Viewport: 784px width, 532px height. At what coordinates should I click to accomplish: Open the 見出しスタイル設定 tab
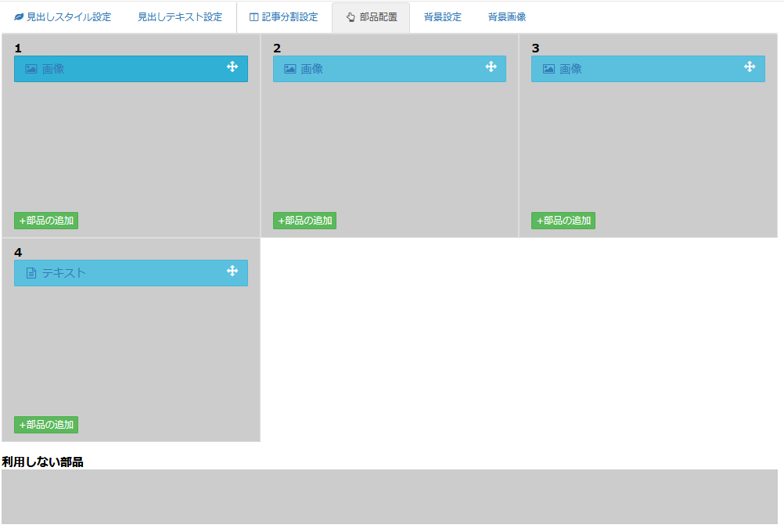click(x=63, y=17)
